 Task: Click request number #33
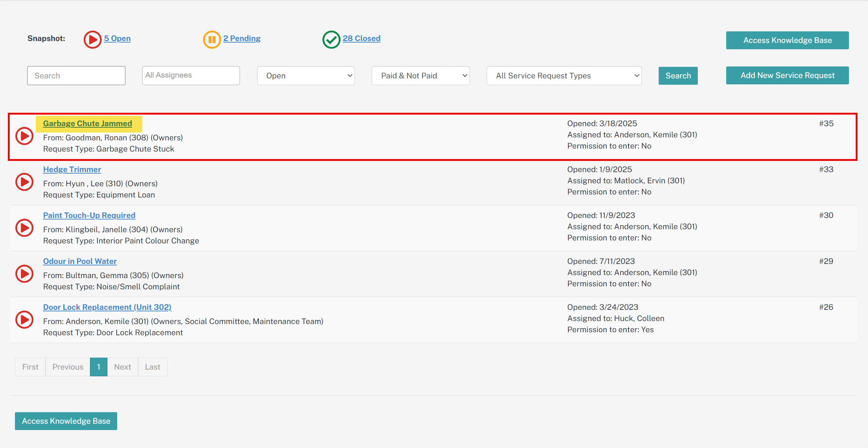(826, 169)
